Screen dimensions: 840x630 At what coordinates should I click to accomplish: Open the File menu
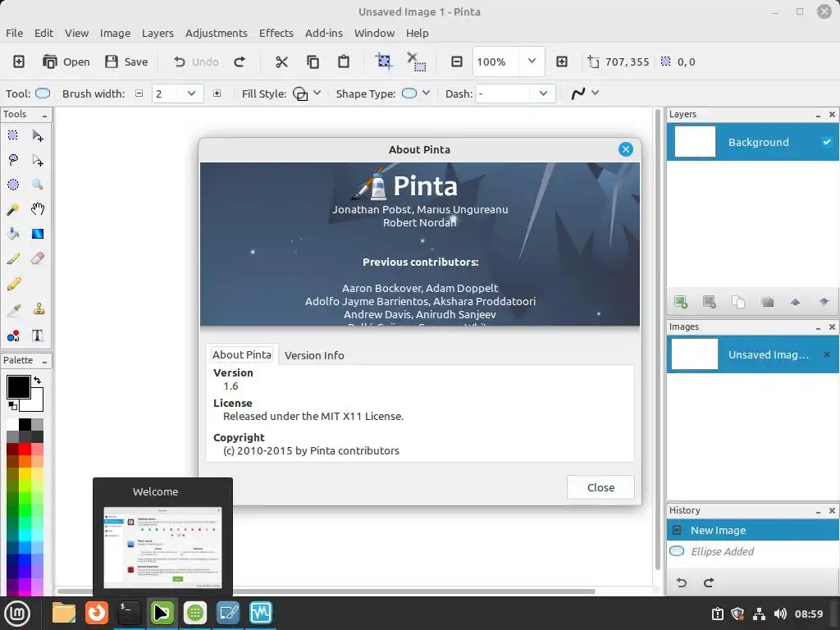[15, 33]
